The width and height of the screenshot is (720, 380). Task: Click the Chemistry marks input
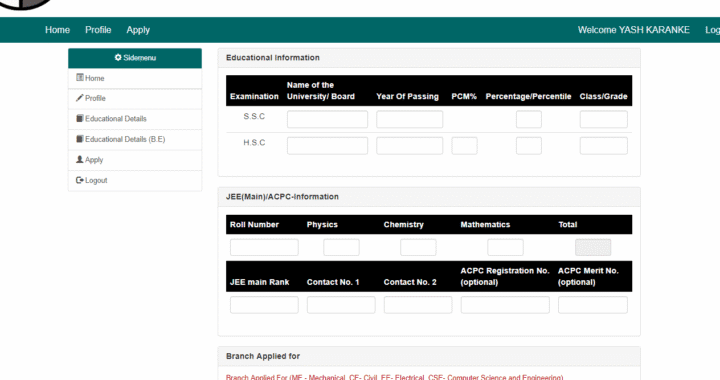[418, 247]
